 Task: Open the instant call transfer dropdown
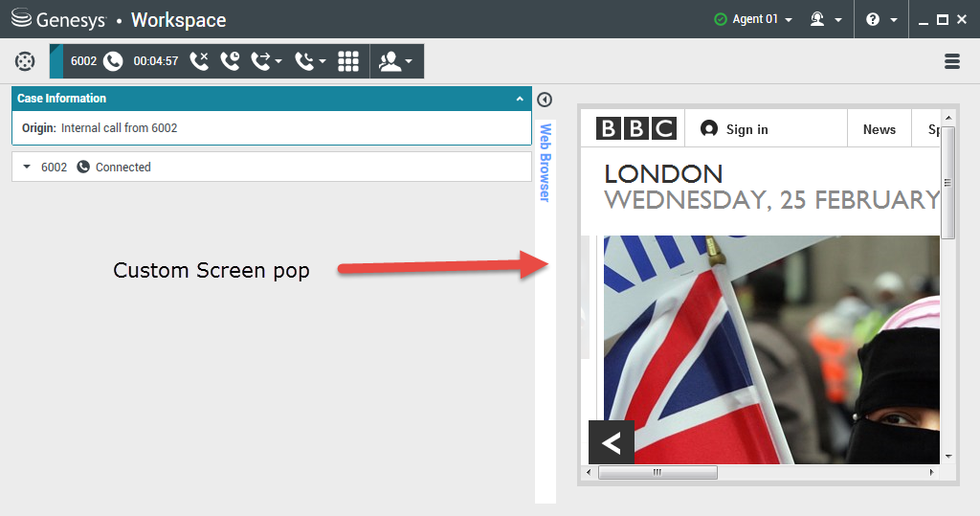(x=267, y=61)
